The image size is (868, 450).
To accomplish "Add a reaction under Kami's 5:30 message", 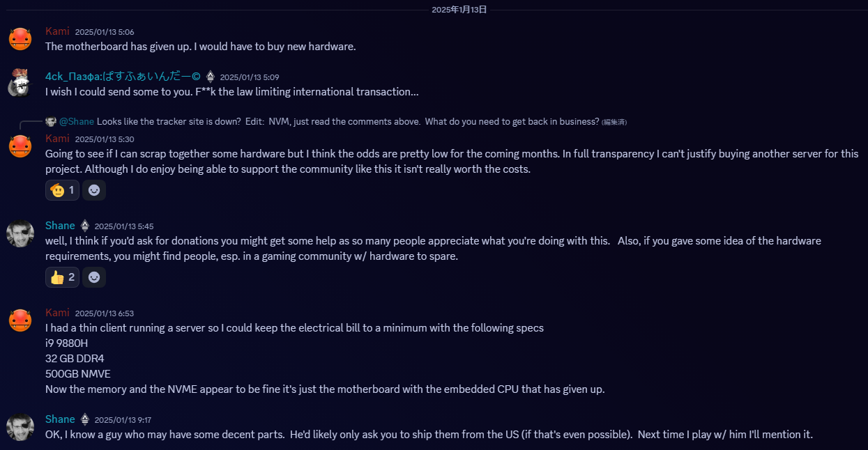I will 94,189.
